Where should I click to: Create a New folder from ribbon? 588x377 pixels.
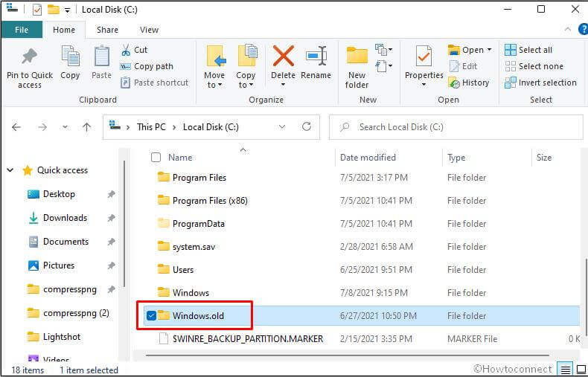pyautogui.click(x=357, y=68)
